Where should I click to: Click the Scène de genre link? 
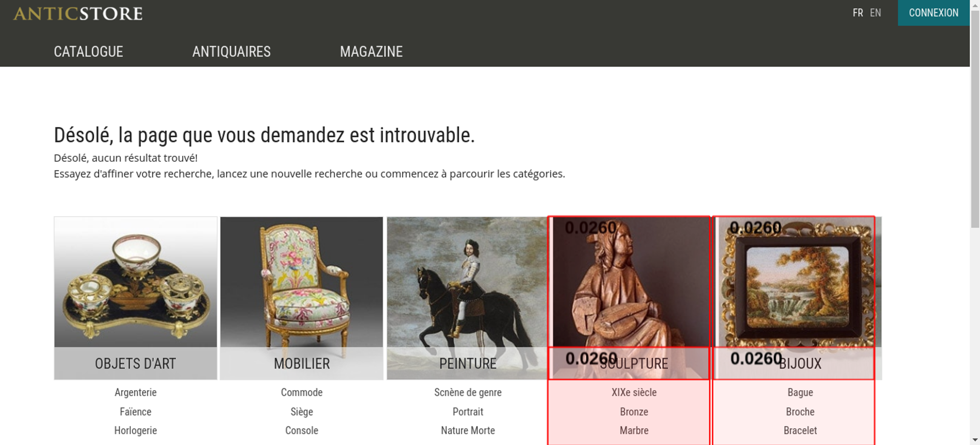click(468, 393)
